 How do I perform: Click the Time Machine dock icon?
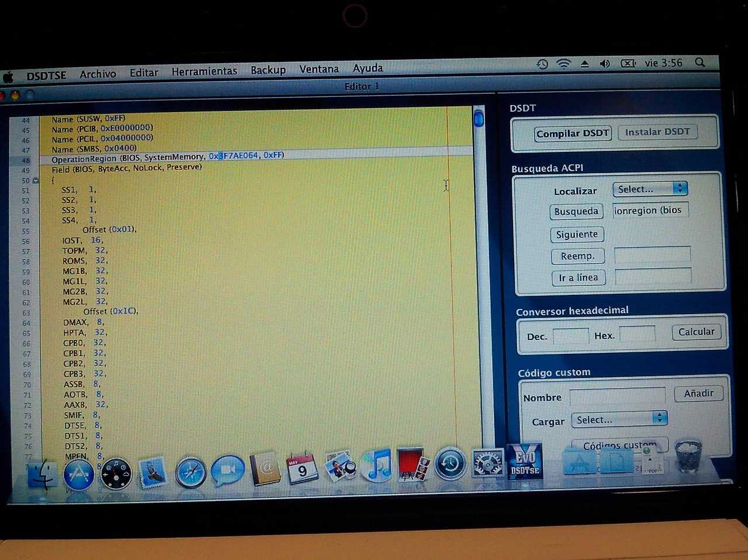coord(450,464)
